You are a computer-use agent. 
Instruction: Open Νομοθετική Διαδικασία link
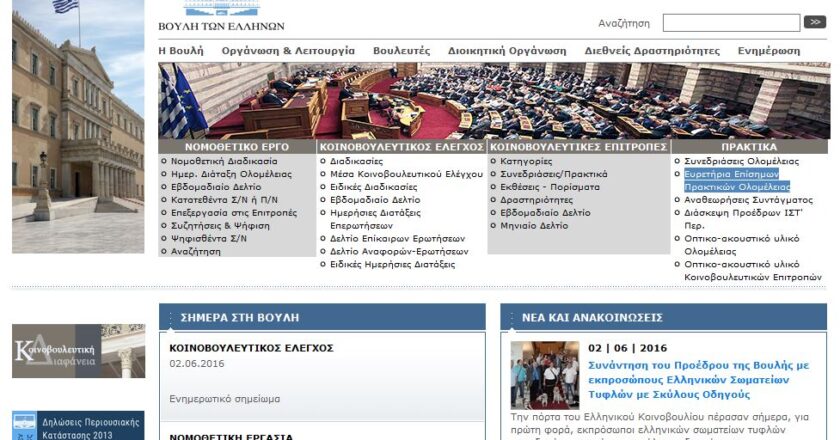[x=224, y=161]
